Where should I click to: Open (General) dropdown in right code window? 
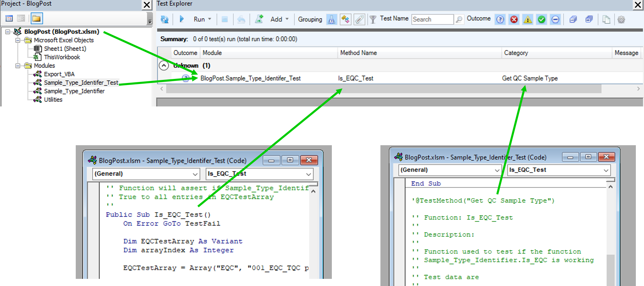(497, 170)
